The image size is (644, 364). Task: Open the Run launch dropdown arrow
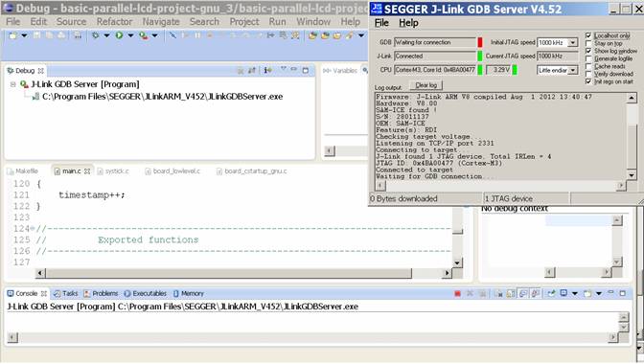[130, 35]
